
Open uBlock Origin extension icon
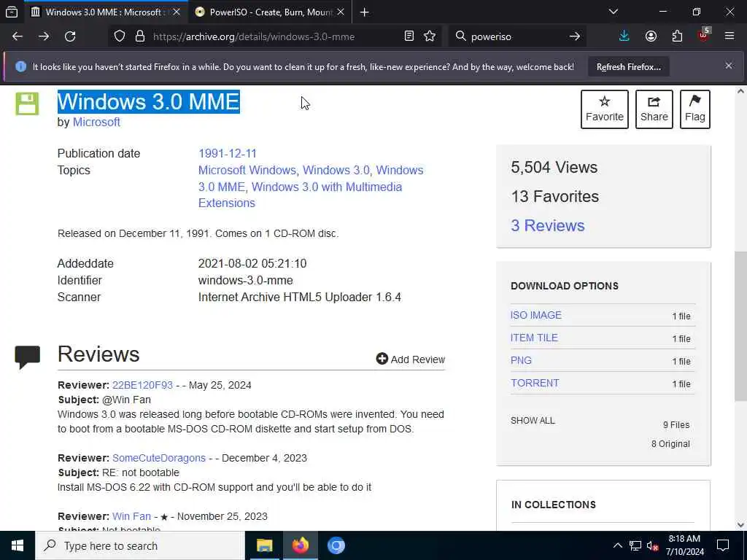(x=704, y=35)
